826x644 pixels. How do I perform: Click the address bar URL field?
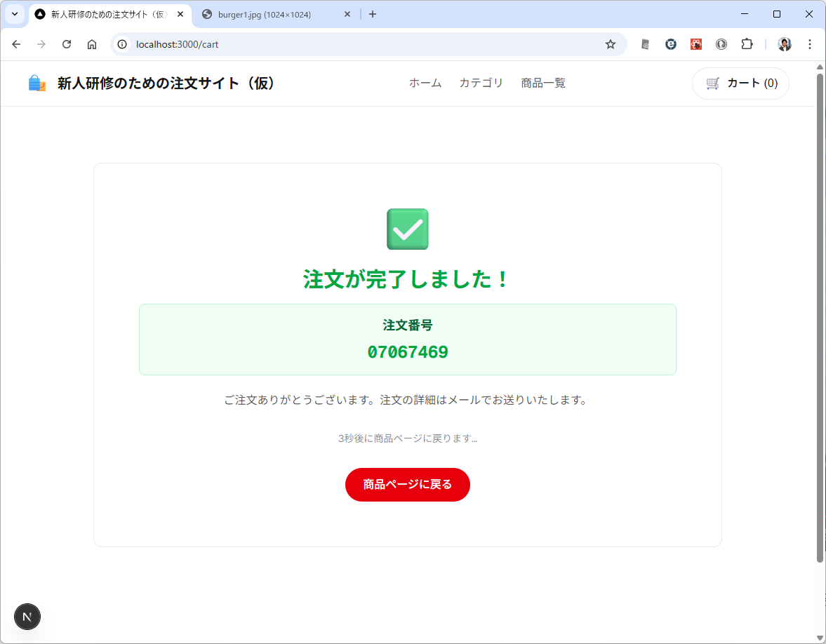pos(351,44)
